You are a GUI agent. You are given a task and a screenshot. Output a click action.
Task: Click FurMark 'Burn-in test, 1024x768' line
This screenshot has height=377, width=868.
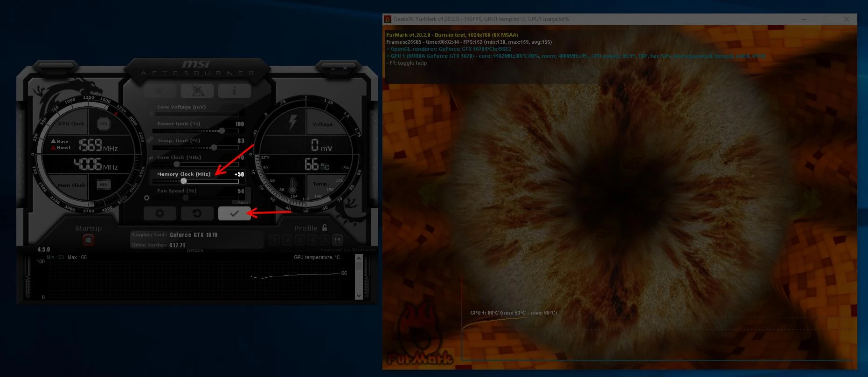tap(452, 35)
